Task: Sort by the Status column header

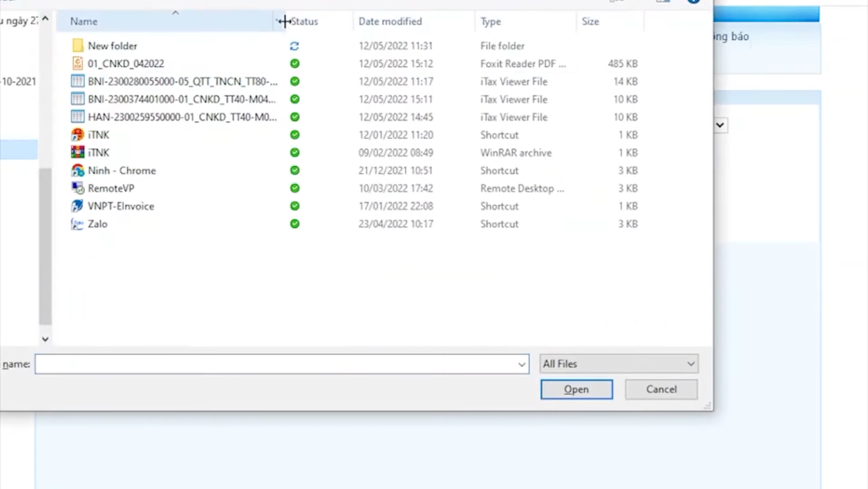Action: point(304,21)
